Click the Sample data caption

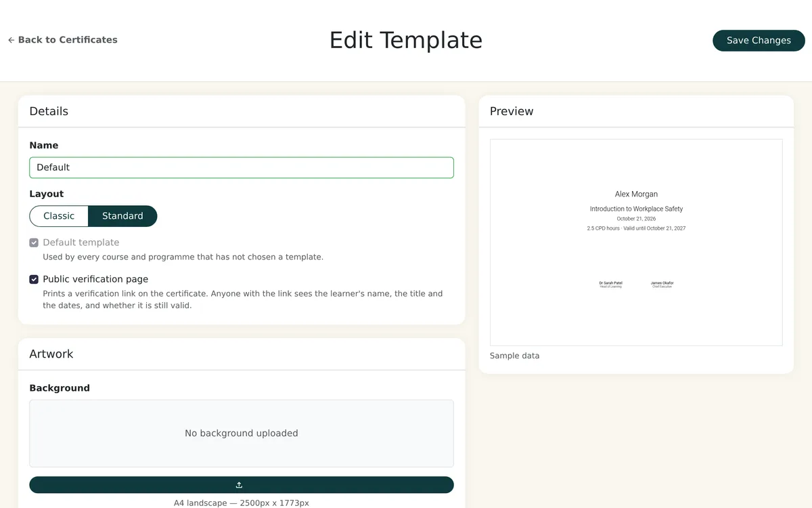(514, 356)
